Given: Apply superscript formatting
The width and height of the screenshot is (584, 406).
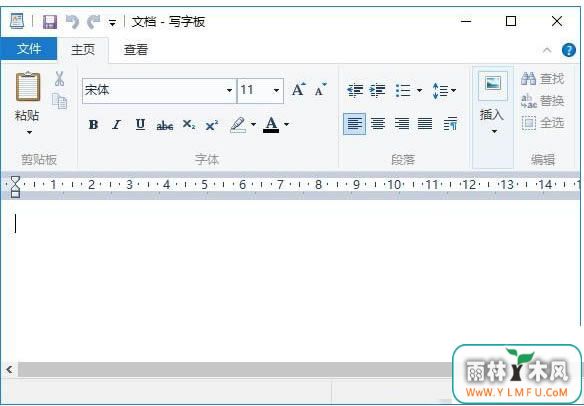Looking at the screenshot, I should point(212,125).
